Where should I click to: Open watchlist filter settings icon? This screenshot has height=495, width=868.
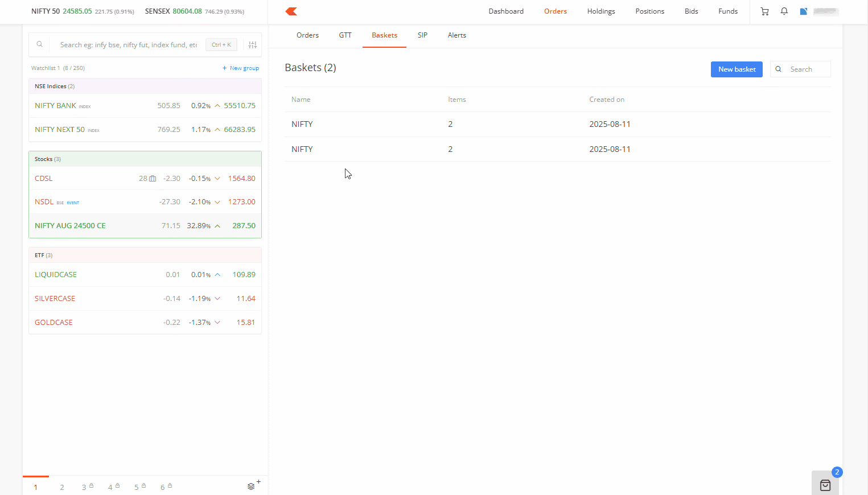[253, 45]
